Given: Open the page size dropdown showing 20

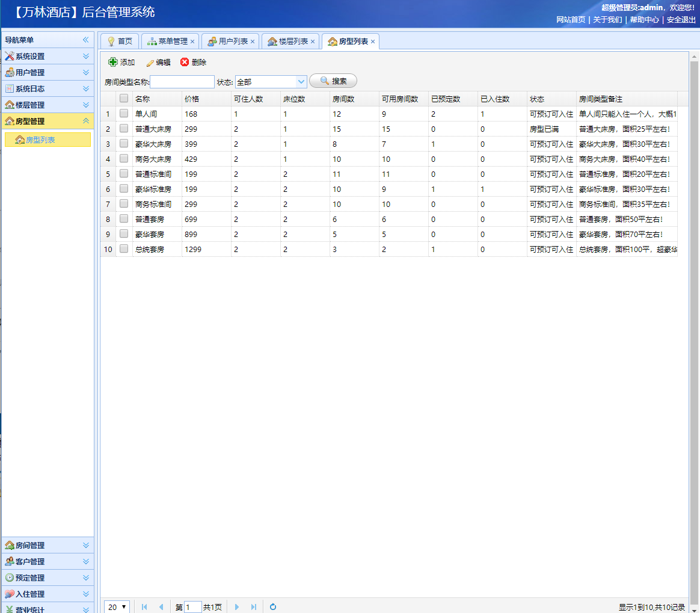Looking at the screenshot, I should click(x=117, y=607).
